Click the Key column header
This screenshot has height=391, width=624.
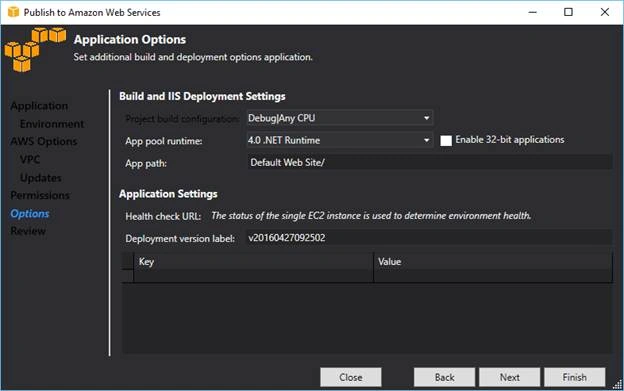coord(254,262)
